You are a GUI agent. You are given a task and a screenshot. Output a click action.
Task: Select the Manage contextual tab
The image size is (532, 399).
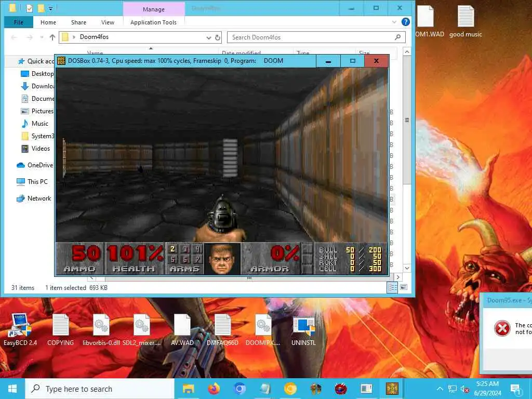click(154, 9)
